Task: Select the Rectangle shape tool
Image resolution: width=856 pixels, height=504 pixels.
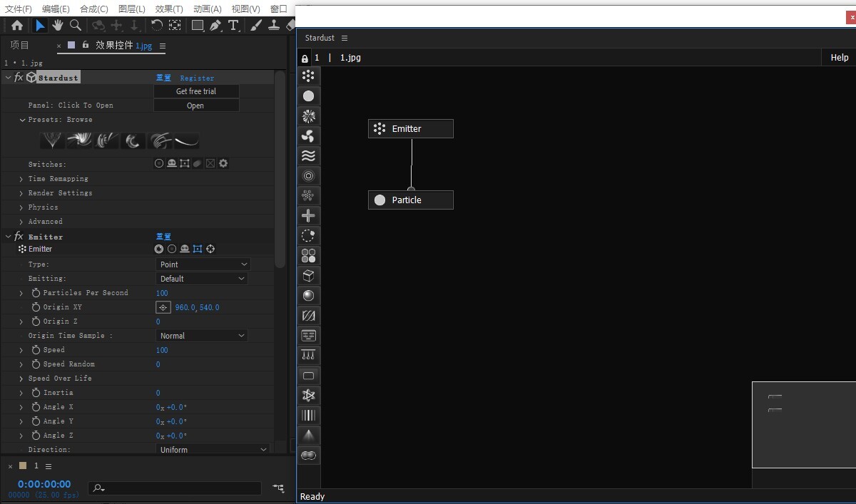Action: pyautogui.click(x=198, y=25)
